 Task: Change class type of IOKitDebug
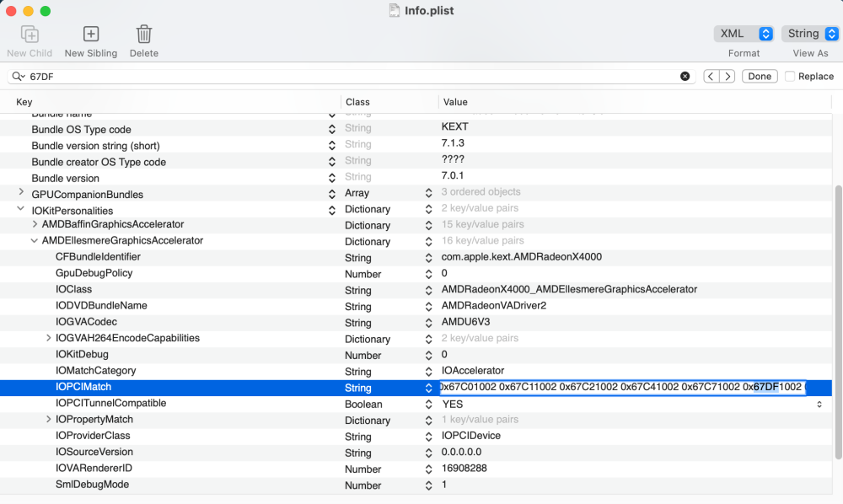tap(428, 355)
